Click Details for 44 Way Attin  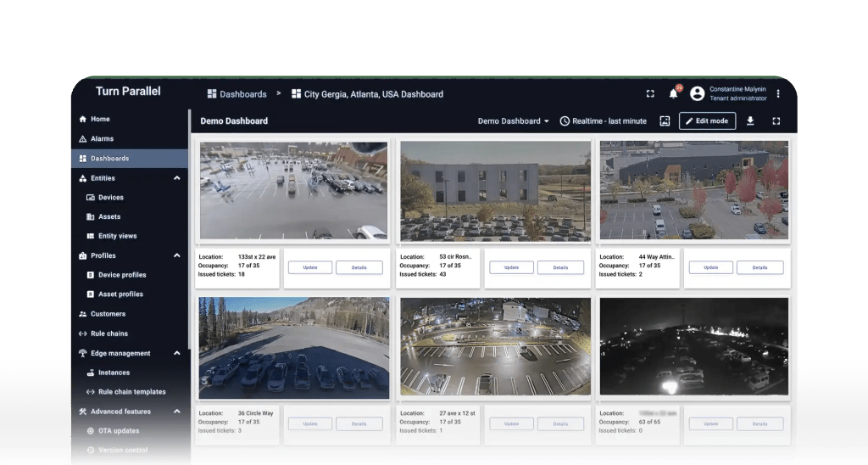(759, 267)
